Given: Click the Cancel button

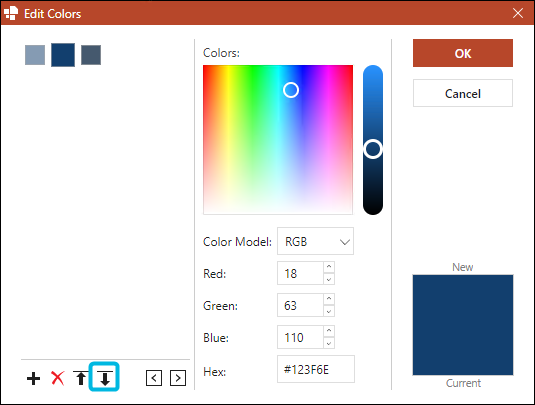Looking at the screenshot, I should click(463, 93).
